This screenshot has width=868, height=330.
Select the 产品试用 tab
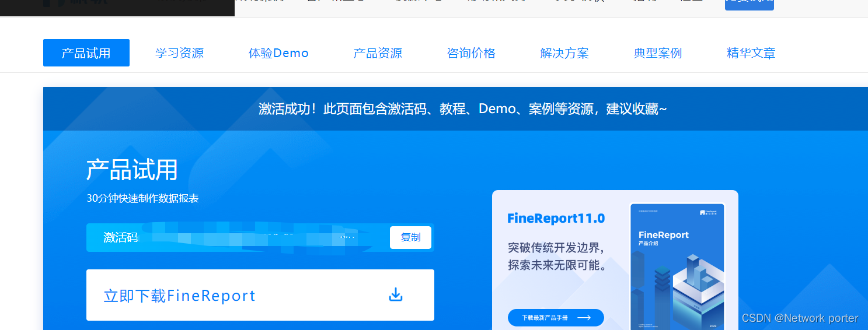pyautogui.click(x=86, y=53)
